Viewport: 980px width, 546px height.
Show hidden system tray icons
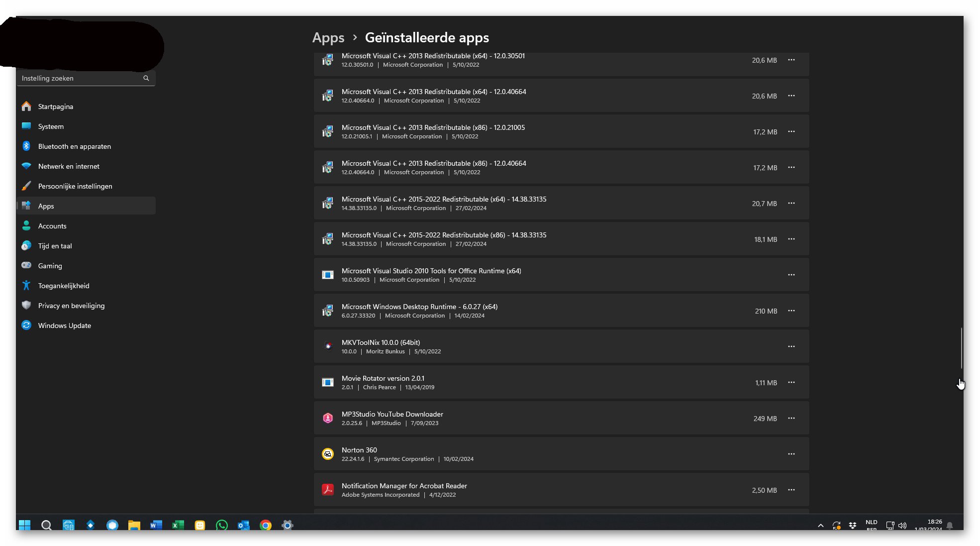tap(821, 526)
